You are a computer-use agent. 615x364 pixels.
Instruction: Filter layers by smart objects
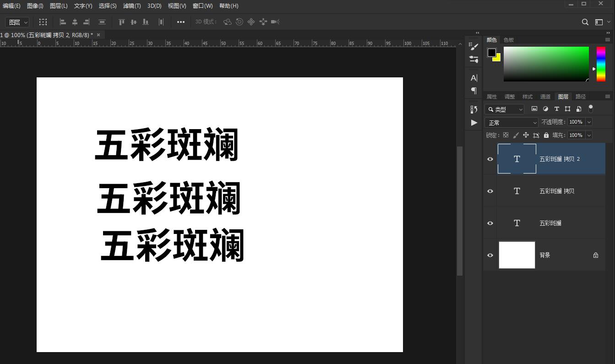(x=578, y=109)
